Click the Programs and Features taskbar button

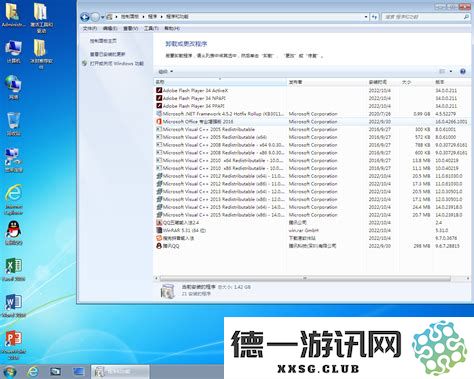pyautogui.click(x=120, y=372)
